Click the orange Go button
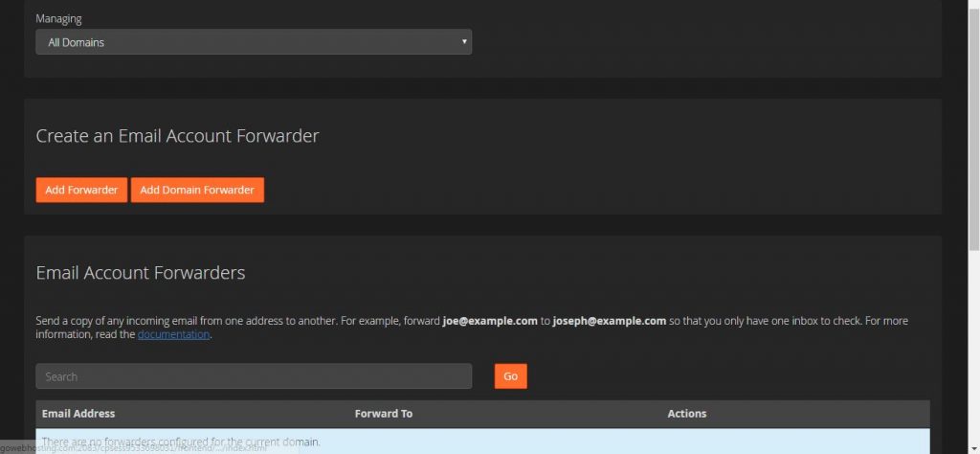980x454 pixels. coord(511,376)
